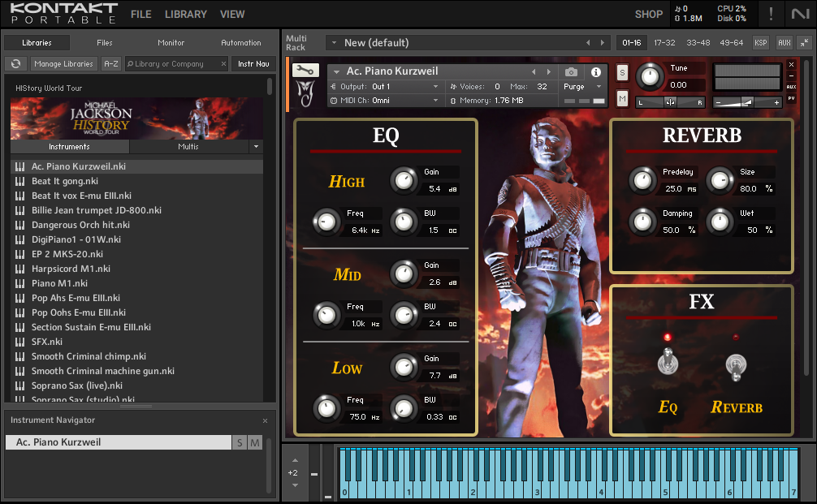The height and width of the screenshot is (504, 817).
Task: Toggle A-Z library sorting
Action: [x=111, y=63]
